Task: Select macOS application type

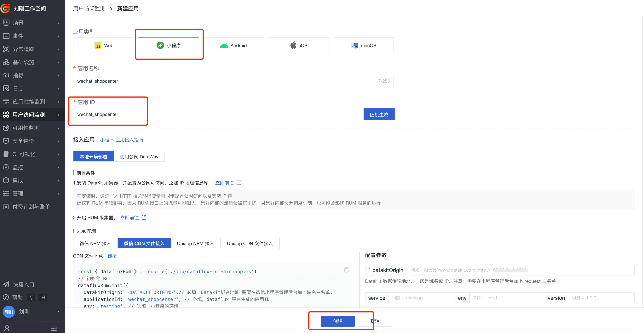Action: pyautogui.click(x=363, y=45)
